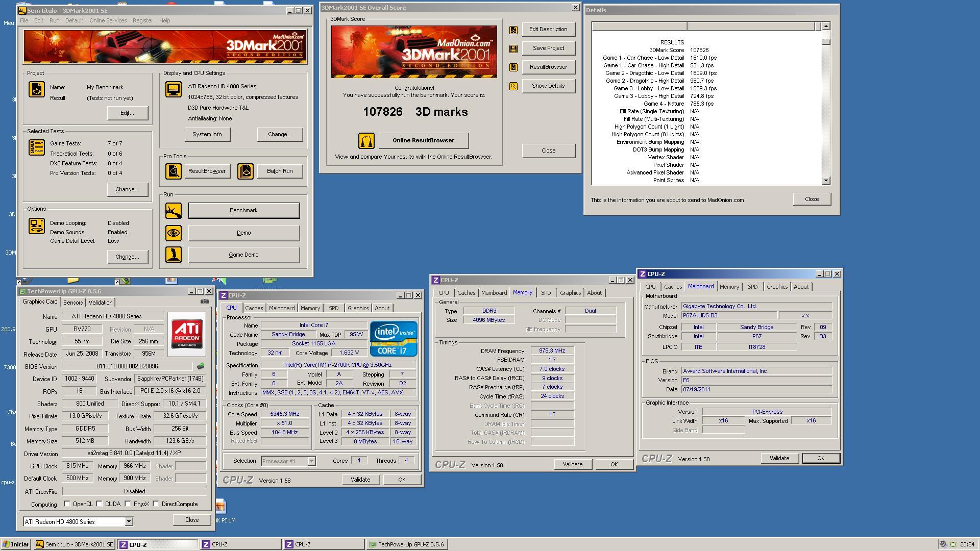Switch to SPD tab in Memory CPU-Z window
Viewport: 980px width, 551px height.
pyautogui.click(x=546, y=293)
